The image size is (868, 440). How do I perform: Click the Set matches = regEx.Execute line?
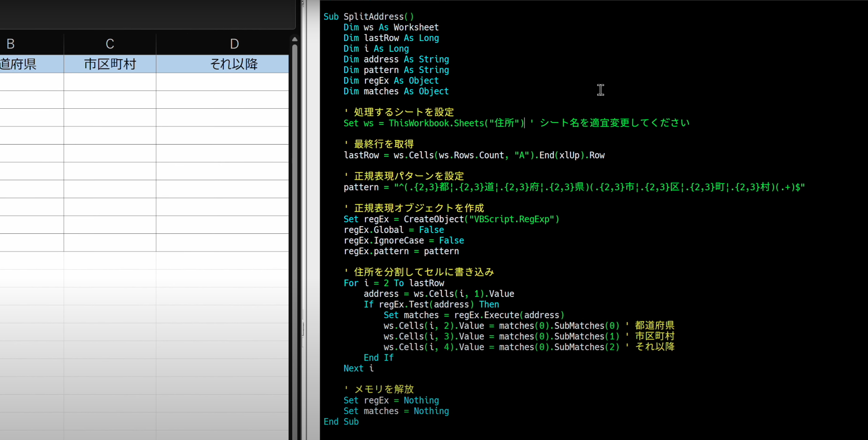474,315
